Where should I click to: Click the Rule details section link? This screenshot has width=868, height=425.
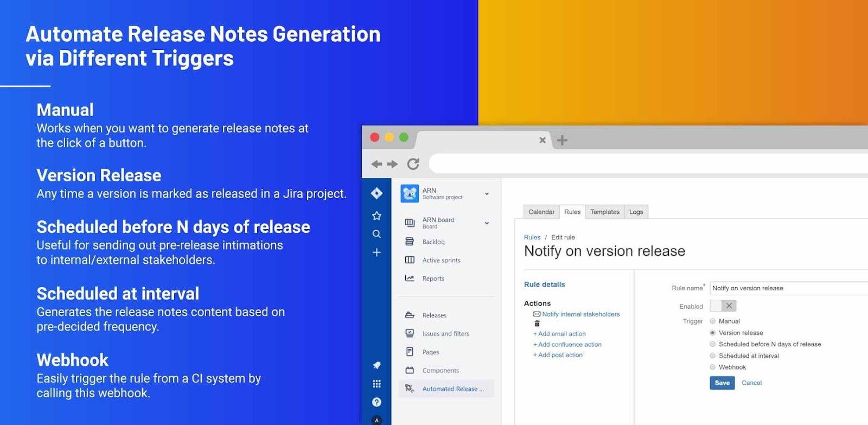tap(545, 284)
